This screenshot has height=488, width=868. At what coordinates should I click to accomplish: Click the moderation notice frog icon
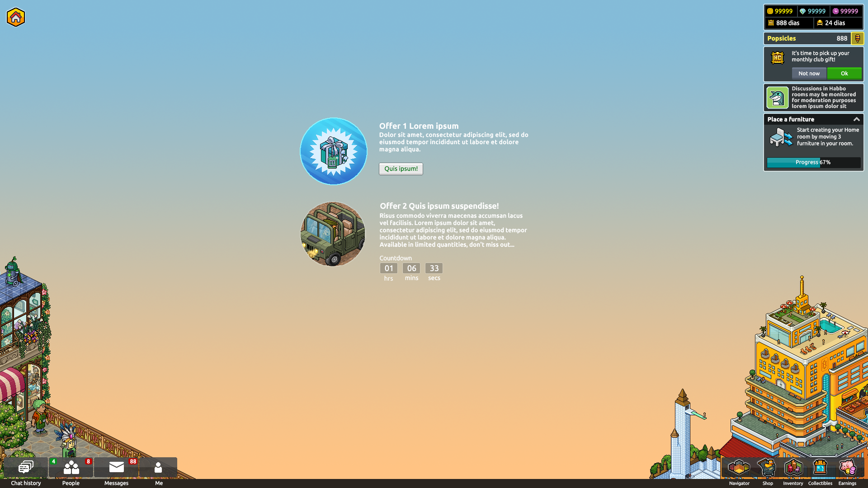click(x=778, y=98)
